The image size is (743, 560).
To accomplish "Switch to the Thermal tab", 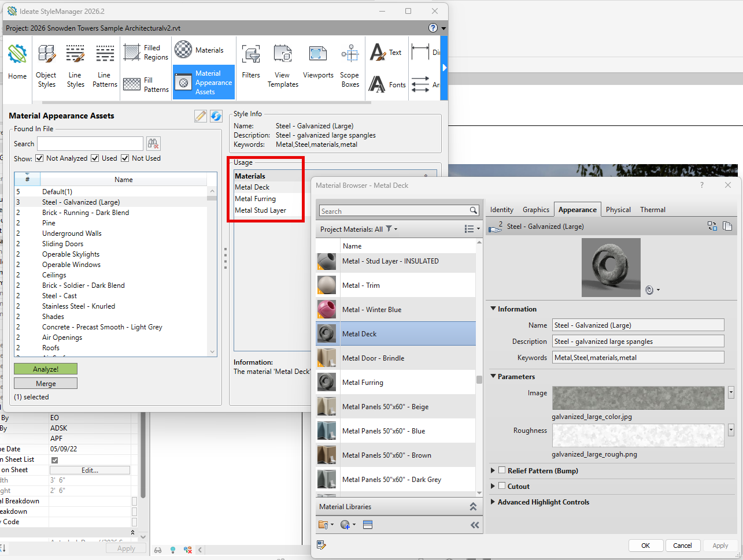I will (x=653, y=210).
